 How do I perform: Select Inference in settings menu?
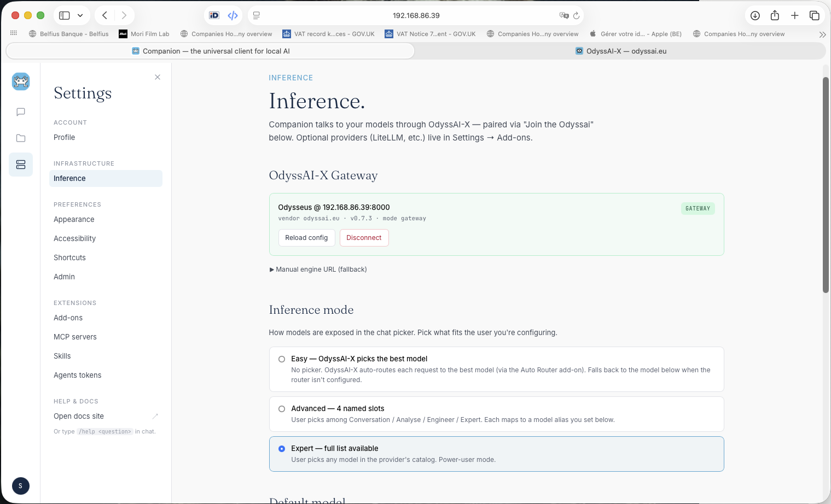pyautogui.click(x=106, y=178)
